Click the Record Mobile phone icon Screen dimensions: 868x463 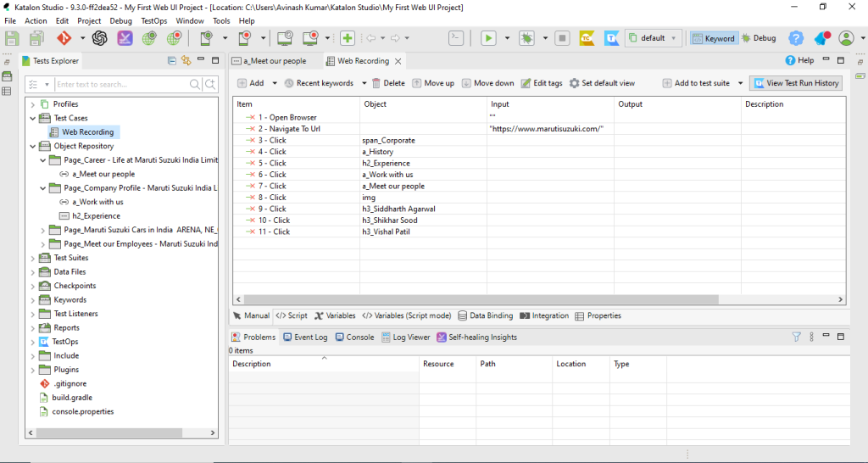245,38
